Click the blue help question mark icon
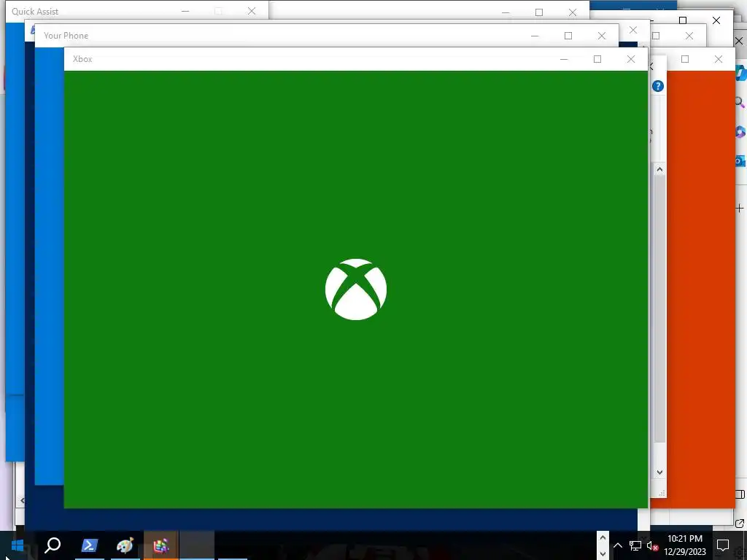747x560 pixels. coord(658,86)
